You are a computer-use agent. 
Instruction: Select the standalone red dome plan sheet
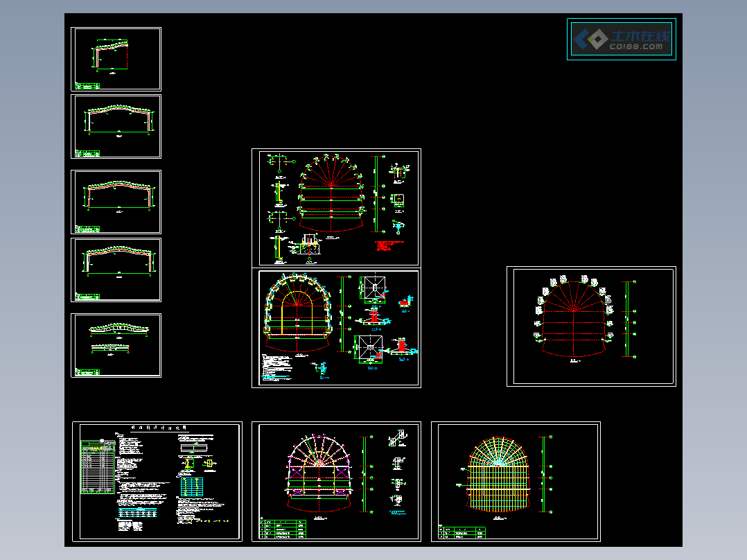point(591,326)
